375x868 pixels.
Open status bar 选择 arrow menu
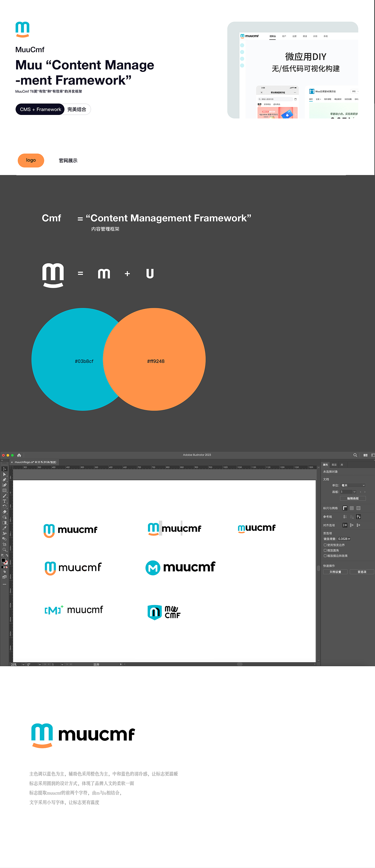point(121,665)
